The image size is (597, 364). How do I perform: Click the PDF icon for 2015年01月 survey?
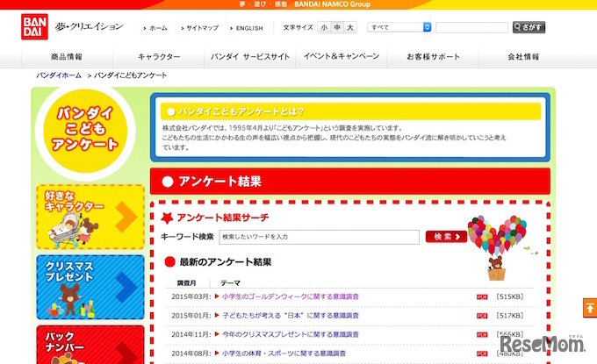(x=482, y=316)
